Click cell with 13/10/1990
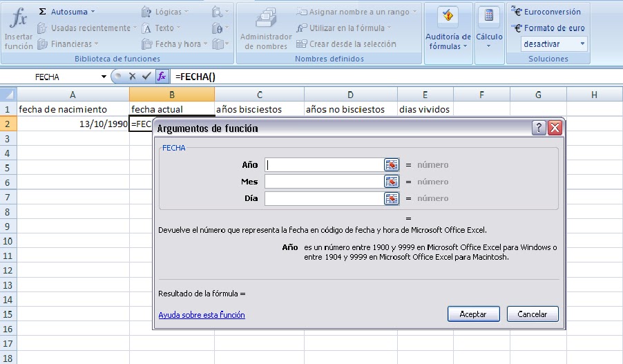Image resolution: width=623 pixels, height=364 pixels. 73,124
